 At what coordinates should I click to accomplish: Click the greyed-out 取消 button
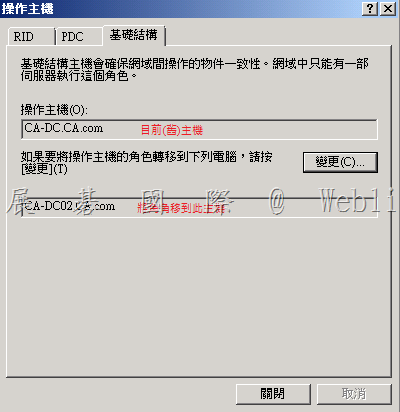(x=354, y=394)
